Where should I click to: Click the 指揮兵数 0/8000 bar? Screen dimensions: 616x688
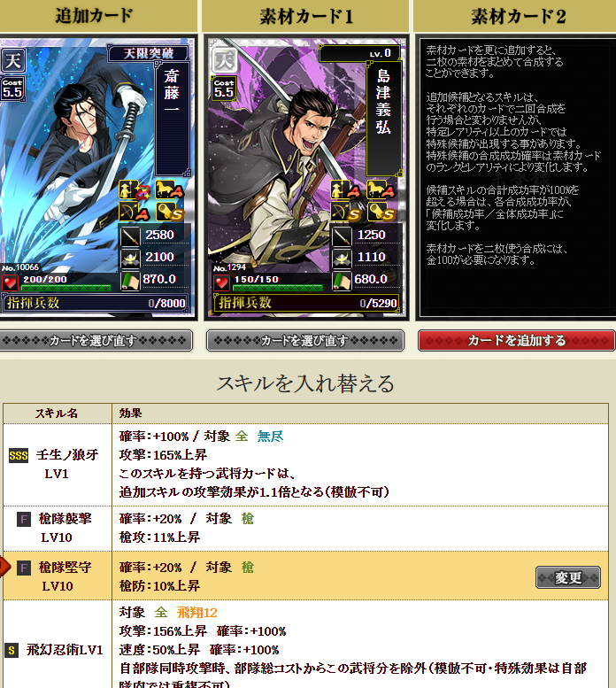click(x=95, y=303)
